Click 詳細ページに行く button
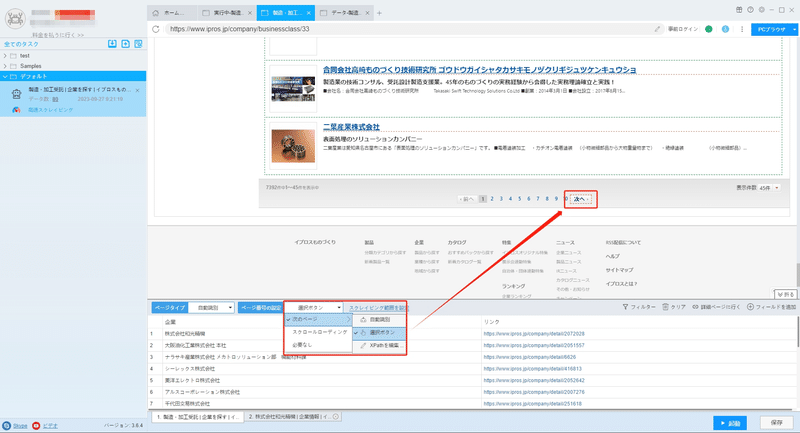 click(x=716, y=307)
